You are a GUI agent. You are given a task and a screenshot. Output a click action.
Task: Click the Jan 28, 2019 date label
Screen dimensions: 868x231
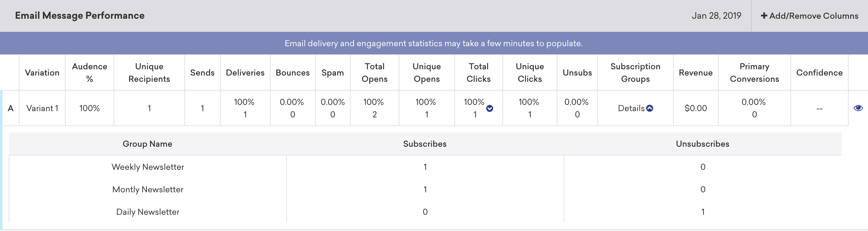pos(716,16)
